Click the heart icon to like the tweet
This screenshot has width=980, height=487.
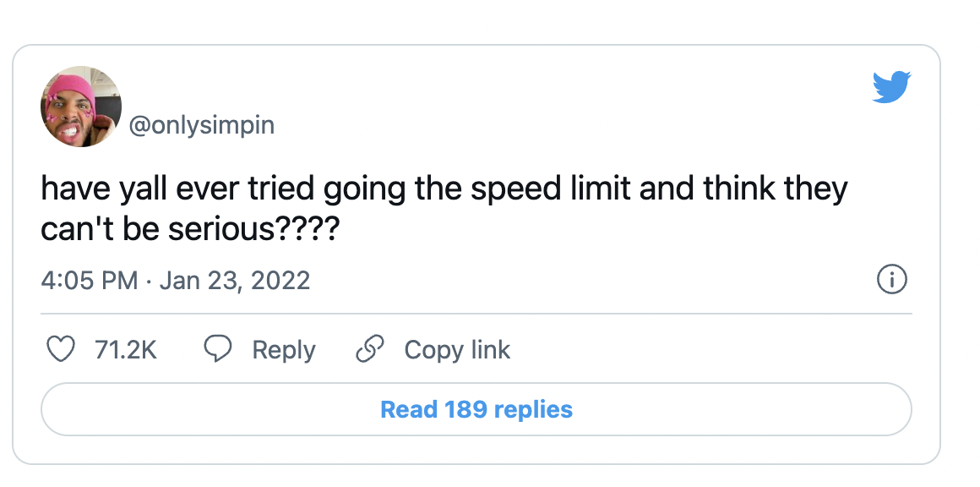(x=61, y=349)
